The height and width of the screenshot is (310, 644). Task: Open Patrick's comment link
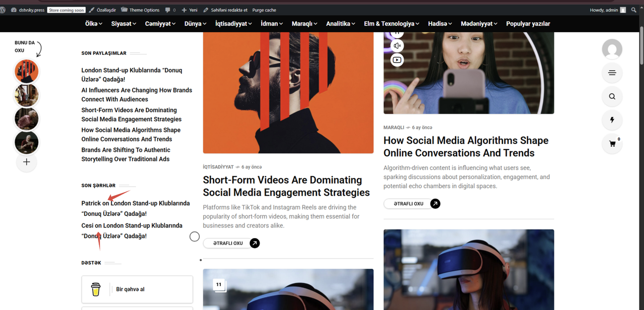tap(135, 208)
